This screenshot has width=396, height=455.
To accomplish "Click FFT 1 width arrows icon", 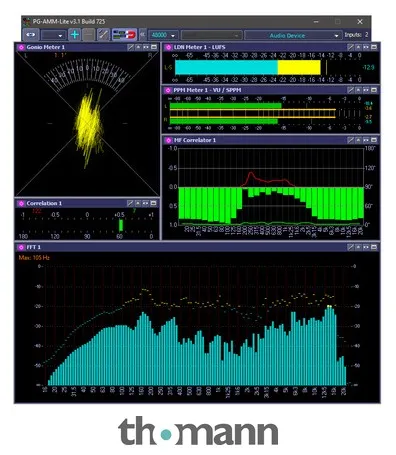I will tap(366, 247).
